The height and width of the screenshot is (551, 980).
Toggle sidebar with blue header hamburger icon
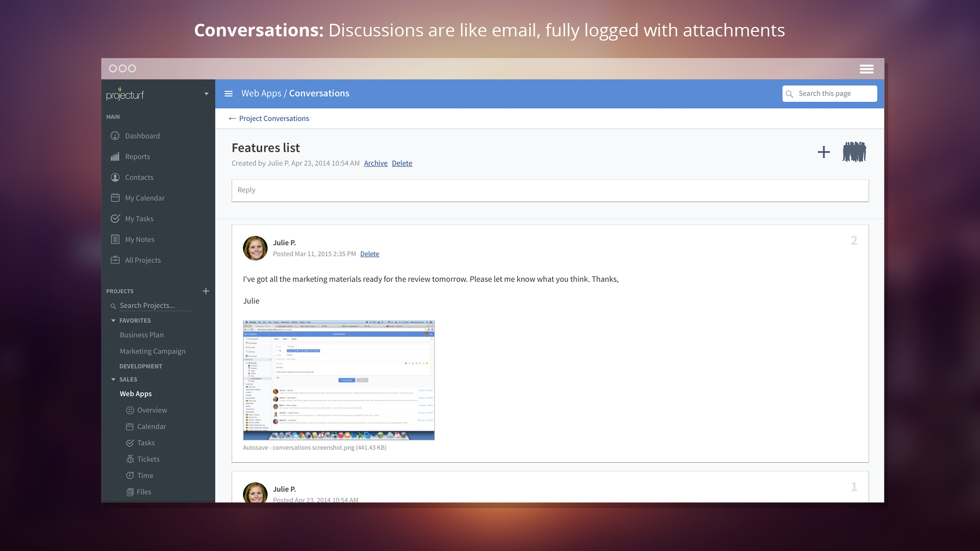coord(228,93)
